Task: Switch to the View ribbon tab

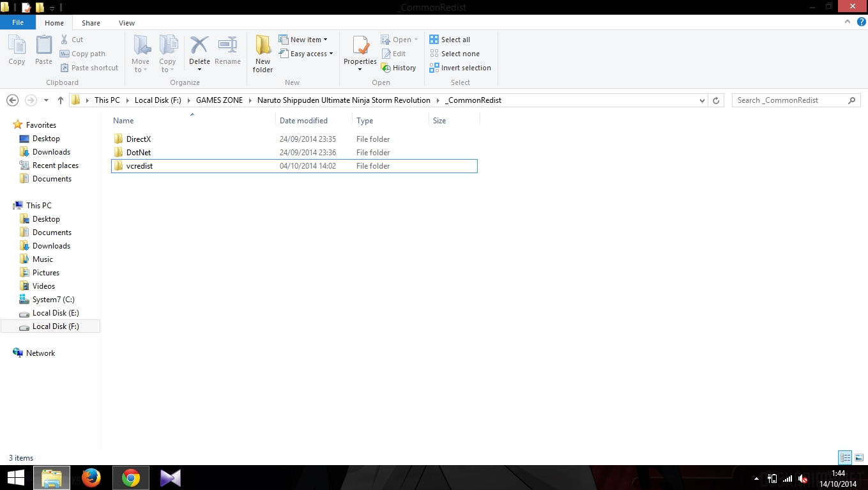Action: click(126, 22)
